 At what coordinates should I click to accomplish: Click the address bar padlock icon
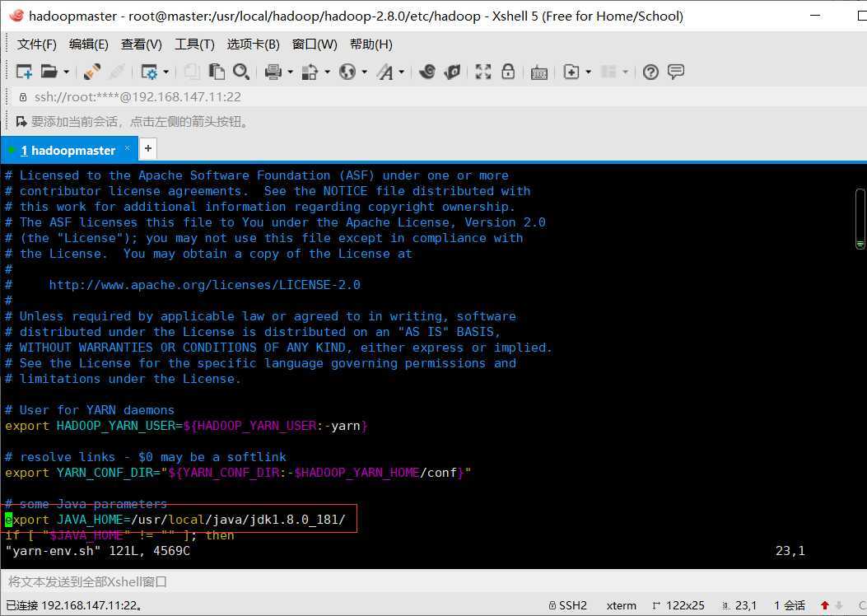click(x=23, y=97)
